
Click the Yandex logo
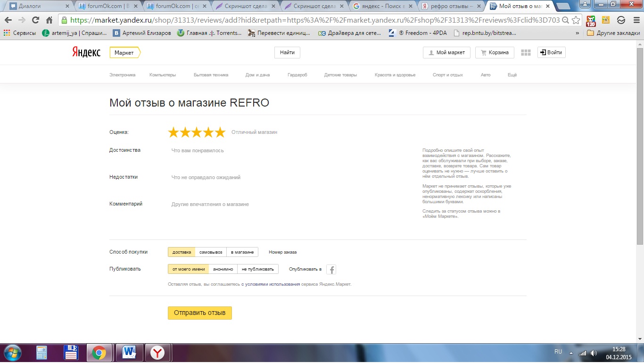coord(86,52)
